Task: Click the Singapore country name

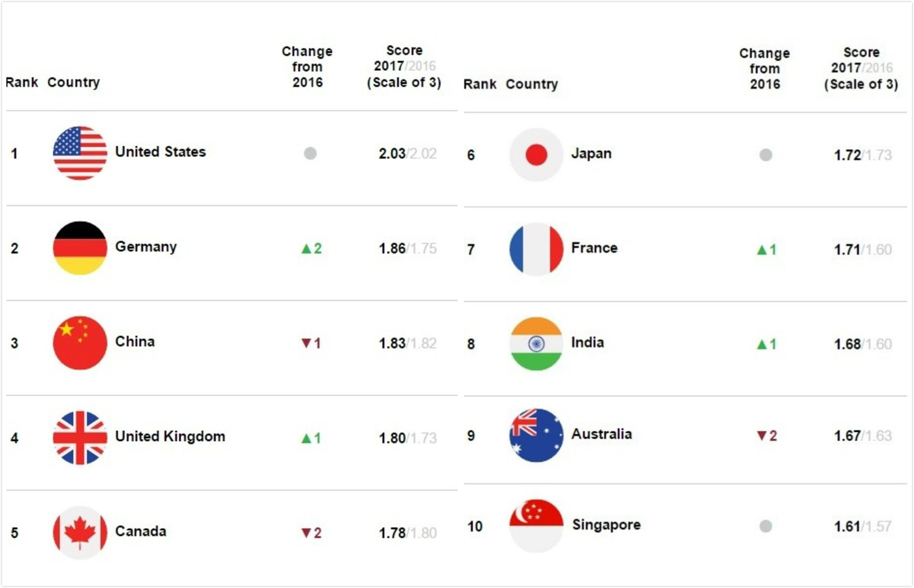Action: tap(606, 525)
